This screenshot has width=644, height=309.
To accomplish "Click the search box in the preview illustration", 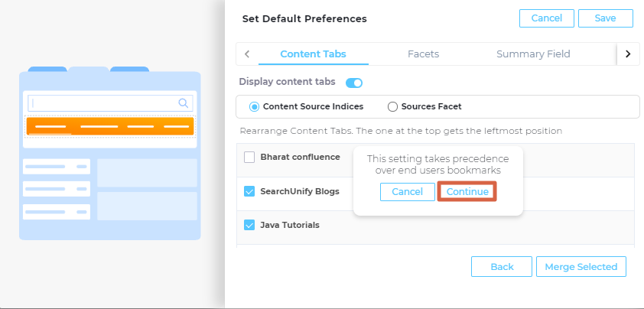I will point(104,102).
